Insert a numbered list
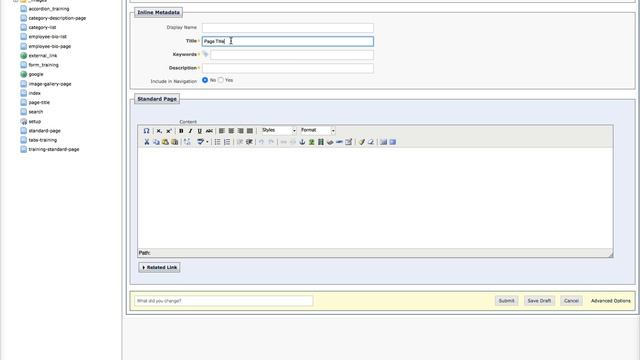Viewport: 640px width, 360px height. [227, 142]
